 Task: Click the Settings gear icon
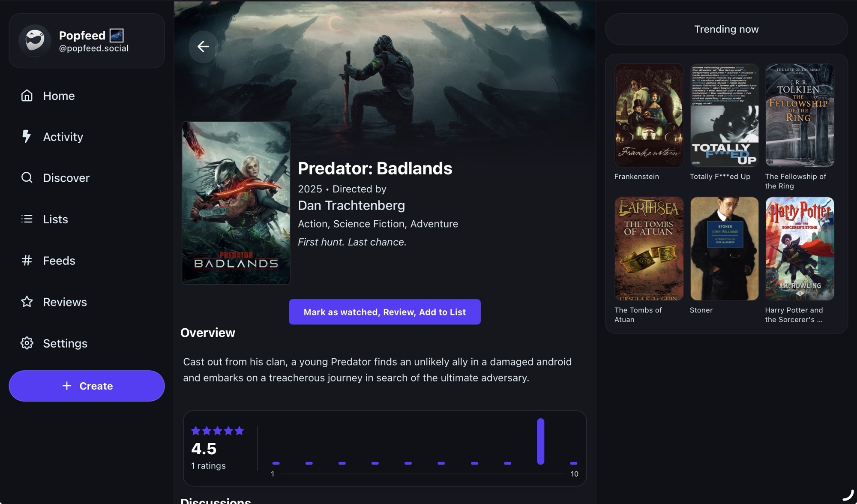[27, 343]
